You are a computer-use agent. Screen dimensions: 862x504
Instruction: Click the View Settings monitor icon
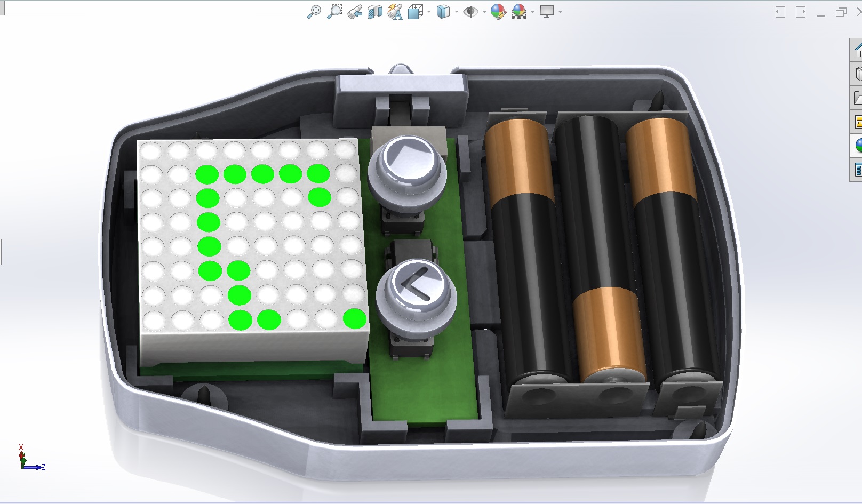point(547,12)
